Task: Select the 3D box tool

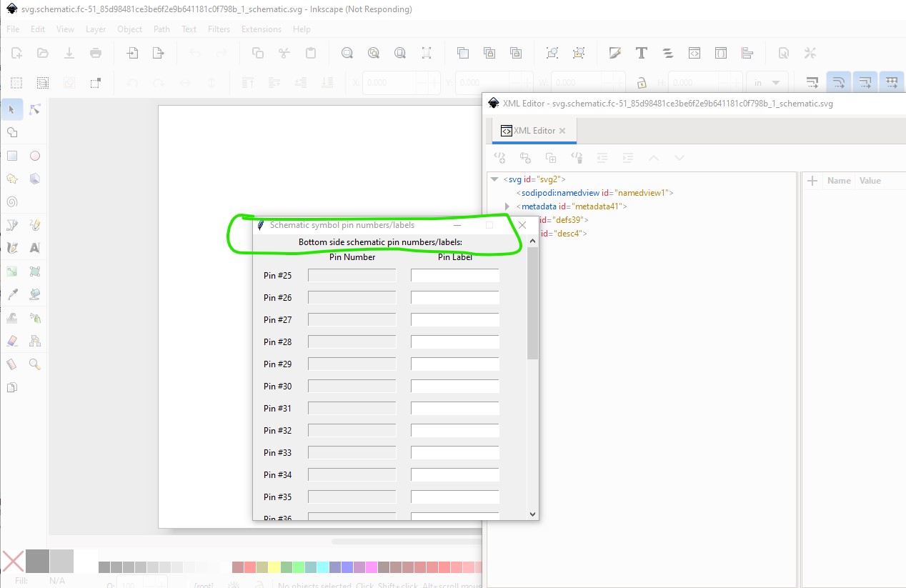Action: (35, 179)
